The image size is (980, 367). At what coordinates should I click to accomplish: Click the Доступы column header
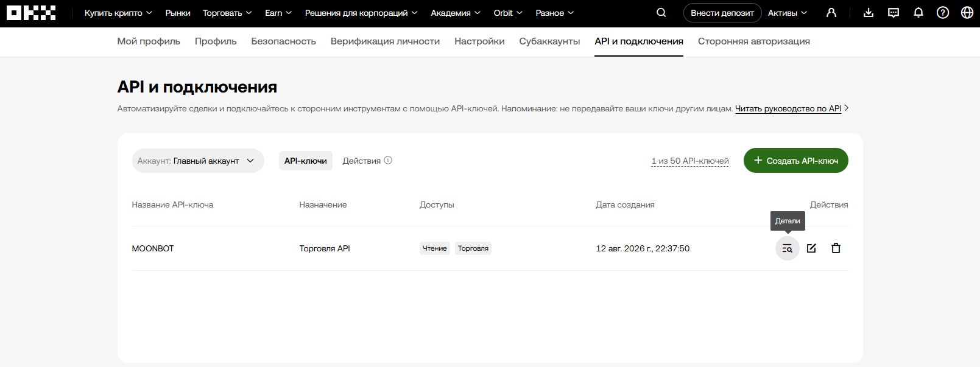pos(437,204)
